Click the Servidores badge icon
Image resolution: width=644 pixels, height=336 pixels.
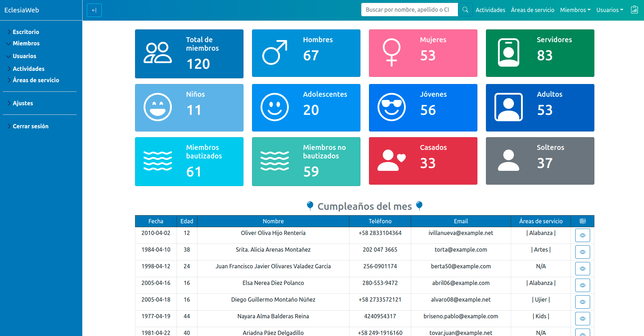coord(508,52)
